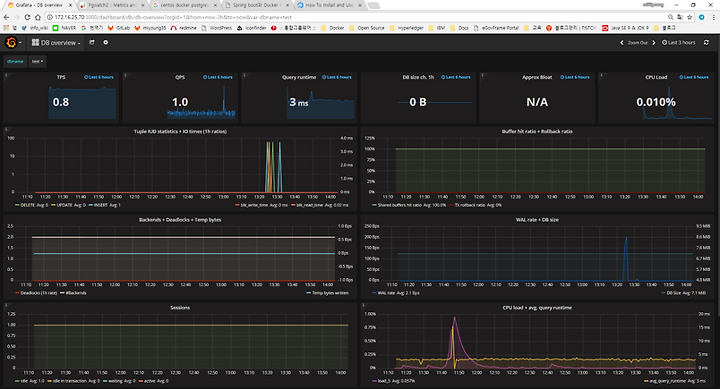Switch to the Pgwatch2 Metrics browser tab
The height and width of the screenshot is (389, 720).
112,5
